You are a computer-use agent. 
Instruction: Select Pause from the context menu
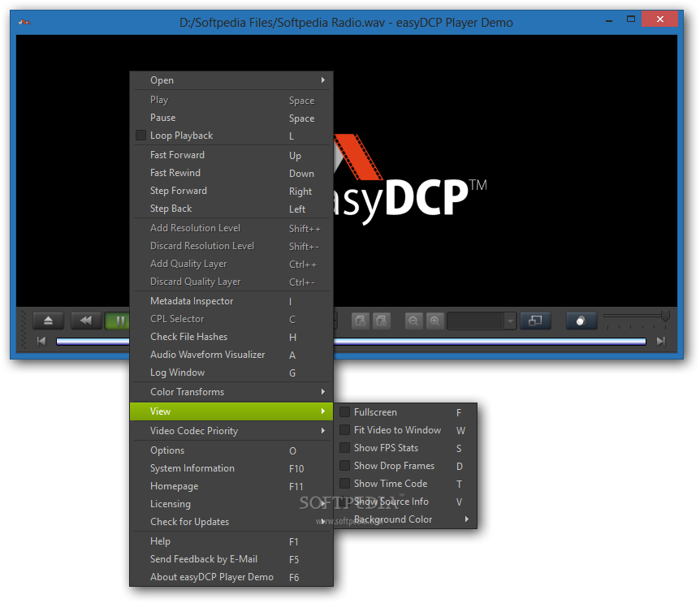coord(231,118)
